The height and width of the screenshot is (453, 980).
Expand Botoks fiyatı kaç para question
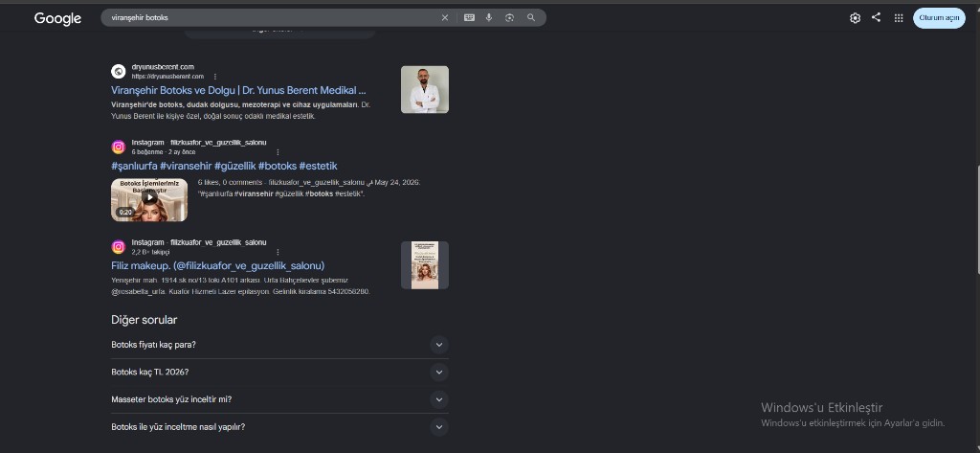pos(279,345)
